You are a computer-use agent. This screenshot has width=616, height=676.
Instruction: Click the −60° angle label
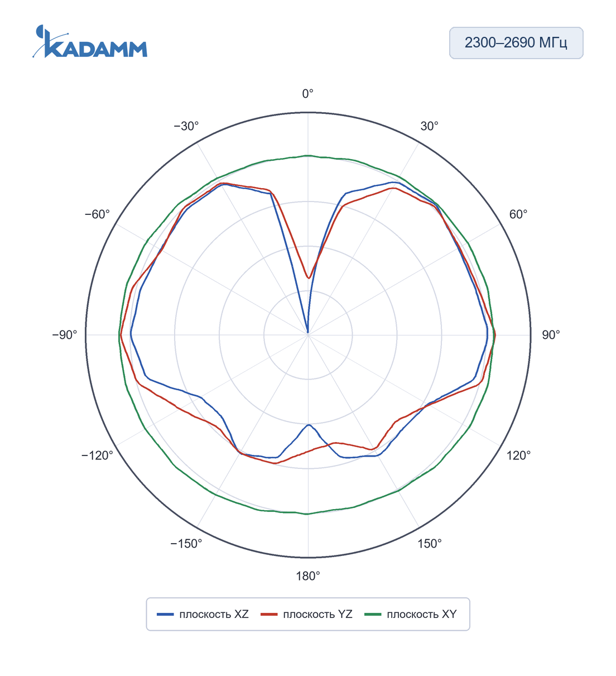click(x=98, y=214)
